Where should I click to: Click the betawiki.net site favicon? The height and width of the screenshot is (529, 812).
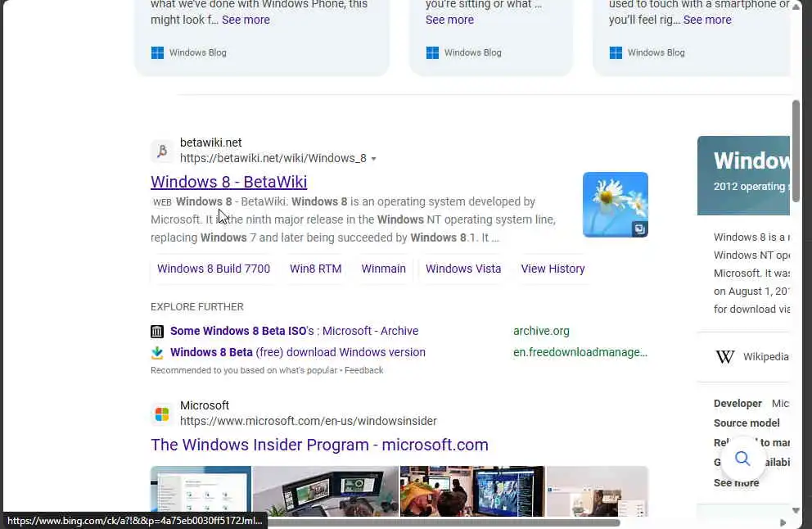point(162,151)
